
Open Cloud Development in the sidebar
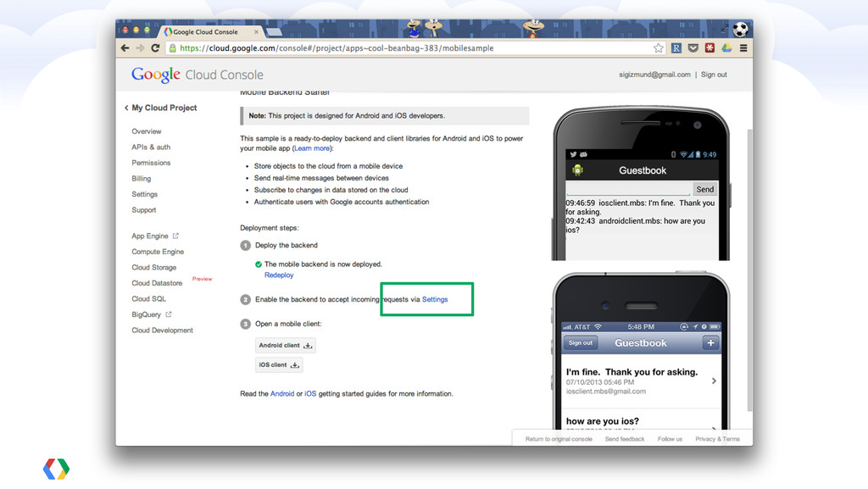click(162, 331)
